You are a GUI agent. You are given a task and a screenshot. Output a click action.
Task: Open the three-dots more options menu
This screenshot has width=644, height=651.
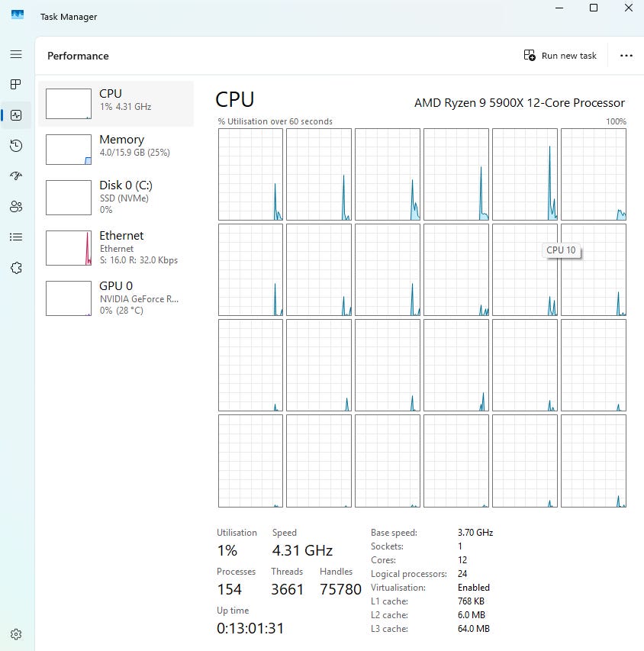(626, 56)
